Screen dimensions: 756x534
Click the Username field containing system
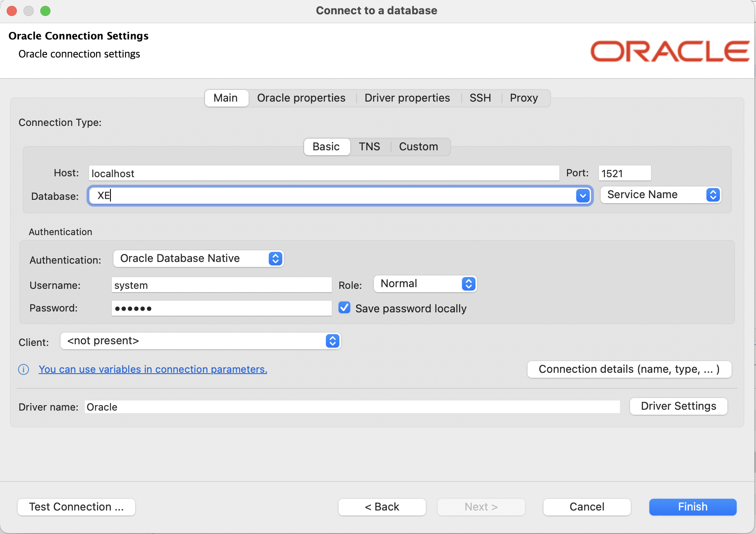pyautogui.click(x=222, y=285)
